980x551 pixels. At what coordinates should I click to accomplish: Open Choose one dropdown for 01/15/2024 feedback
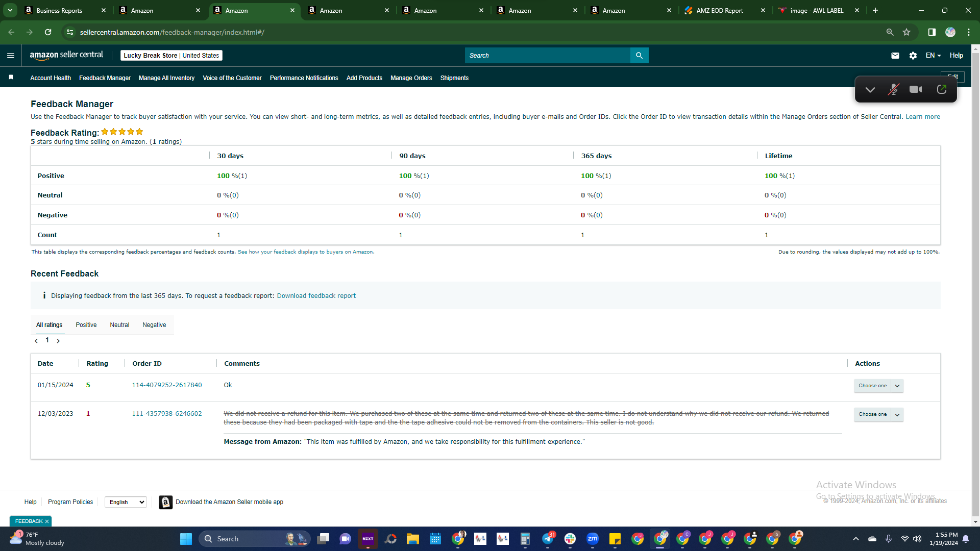coord(878,386)
